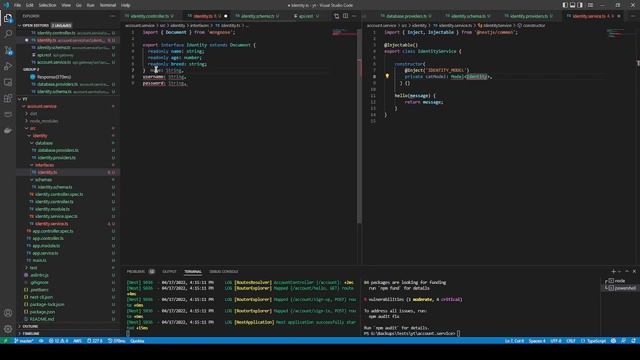
Task: Open the Explorer panel's more actions menu
Action: [112, 16]
